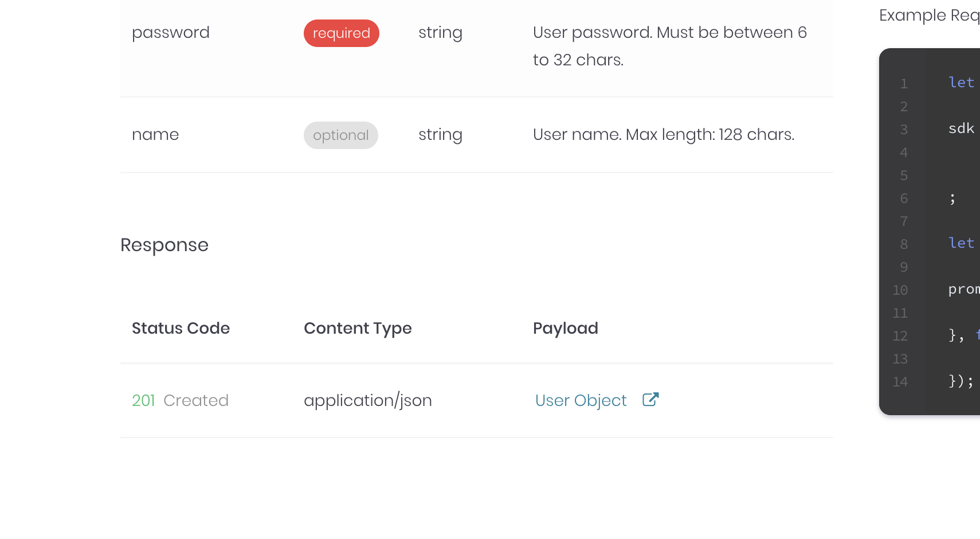The height and width of the screenshot is (539, 980).
Task: Click the external link icon beside User Object
Action: coord(650,400)
